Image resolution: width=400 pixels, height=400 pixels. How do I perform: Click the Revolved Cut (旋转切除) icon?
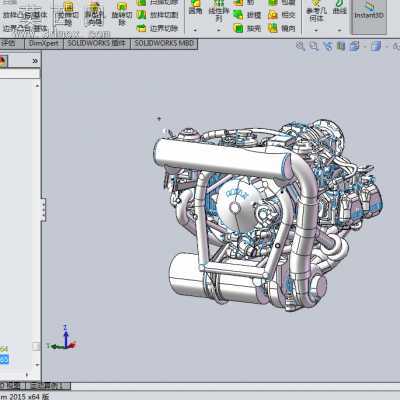[122, 13]
